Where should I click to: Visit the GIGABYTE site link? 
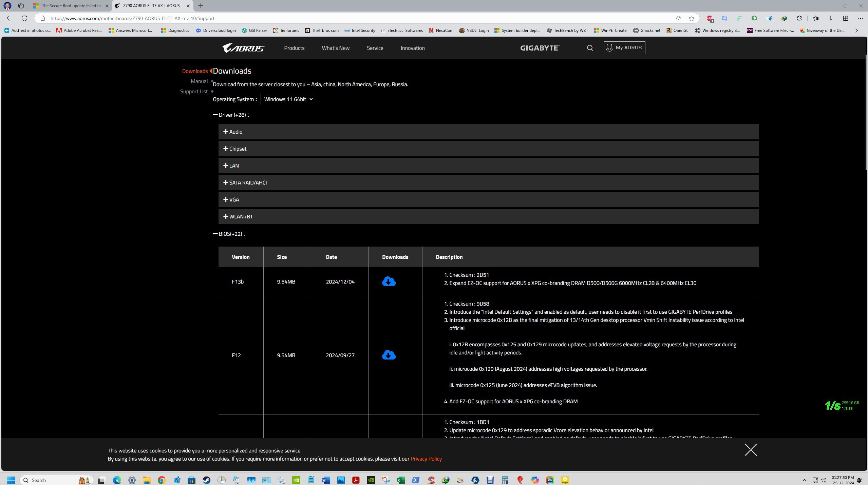click(540, 48)
